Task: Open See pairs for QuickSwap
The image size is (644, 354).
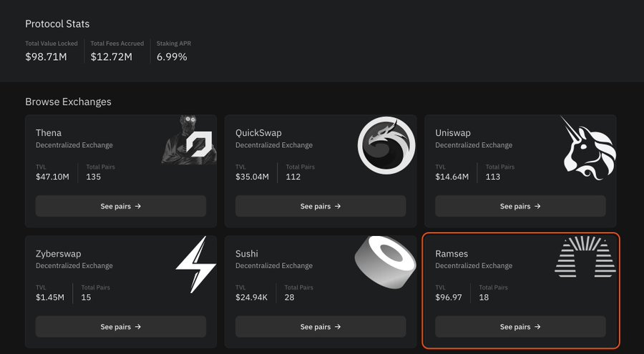Action: point(321,206)
